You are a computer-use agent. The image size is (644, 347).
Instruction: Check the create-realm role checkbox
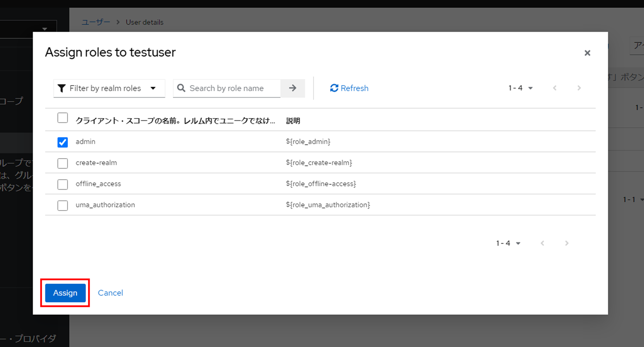click(x=63, y=163)
